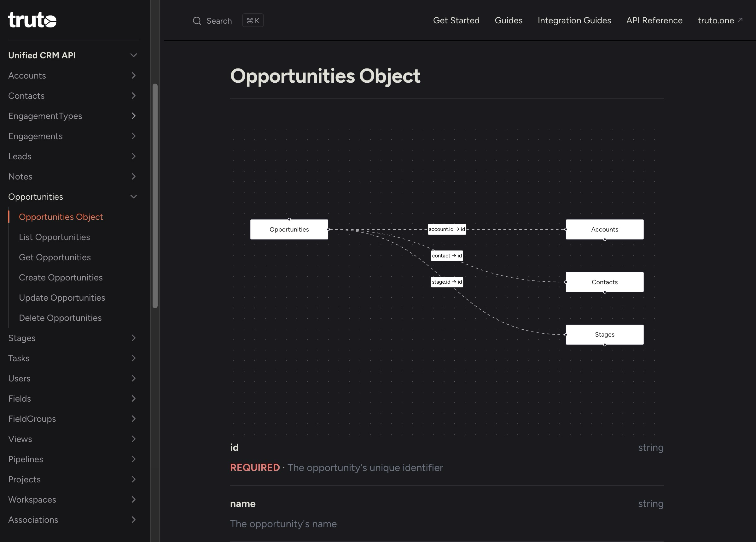Click the Pipelines sidebar label
This screenshot has height=542, width=756.
(x=26, y=459)
